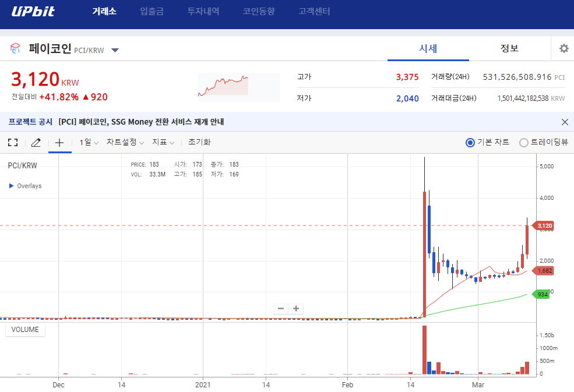Select the 트레이딩뷰 radio button
The width and height of the screenshot is (574, 392).
point(524,142)
